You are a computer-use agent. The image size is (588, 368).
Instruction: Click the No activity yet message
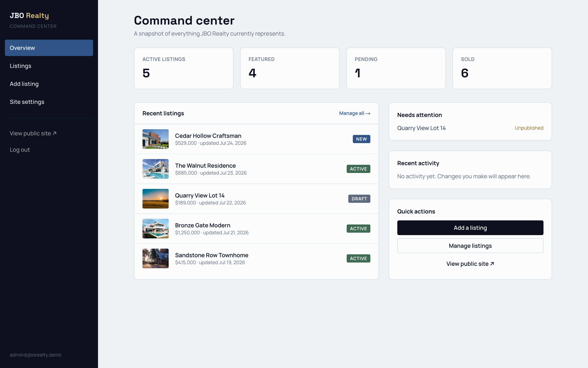point(464,176)
